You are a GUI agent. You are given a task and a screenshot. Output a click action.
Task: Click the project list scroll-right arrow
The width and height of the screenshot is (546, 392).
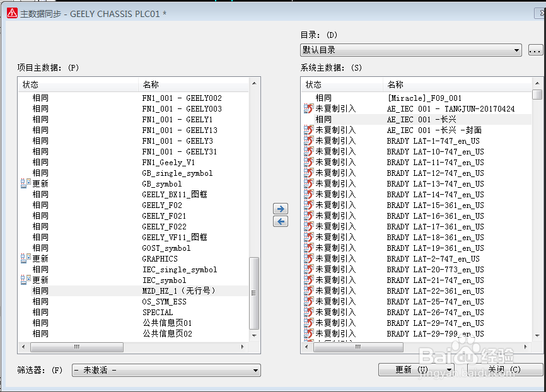(x=242, y=347)
